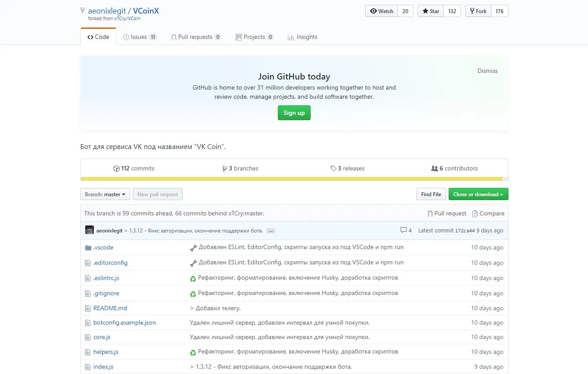The height and width of the screenshot is (374, 588).
Task: Open the Branch: master dropdown
Action: click(x=105, y=194)
